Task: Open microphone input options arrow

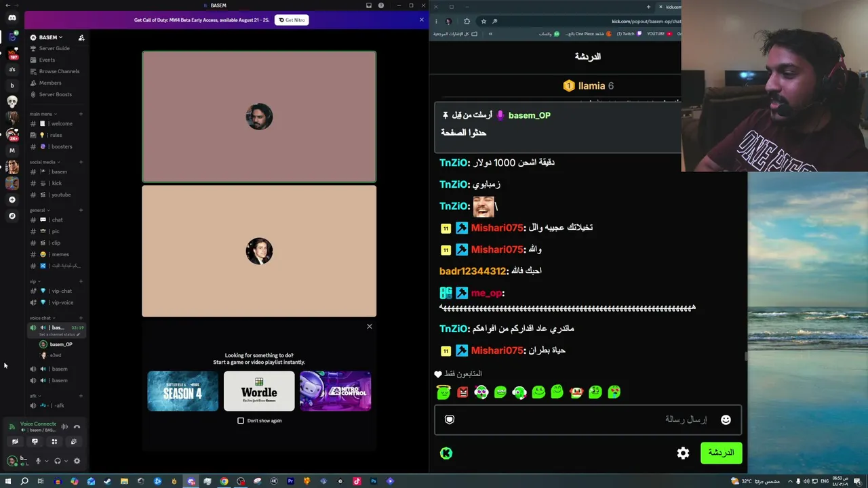Action: (46, 461)
